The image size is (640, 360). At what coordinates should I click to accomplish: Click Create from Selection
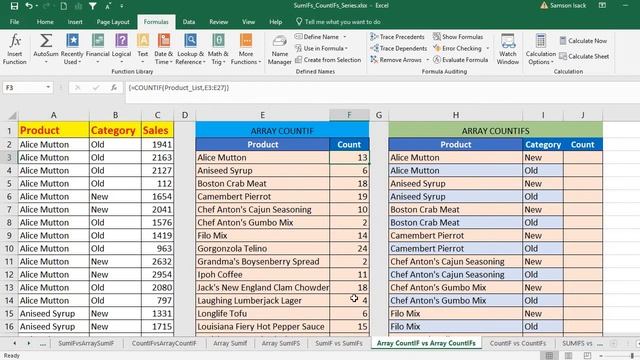click(x=328, y=60)
